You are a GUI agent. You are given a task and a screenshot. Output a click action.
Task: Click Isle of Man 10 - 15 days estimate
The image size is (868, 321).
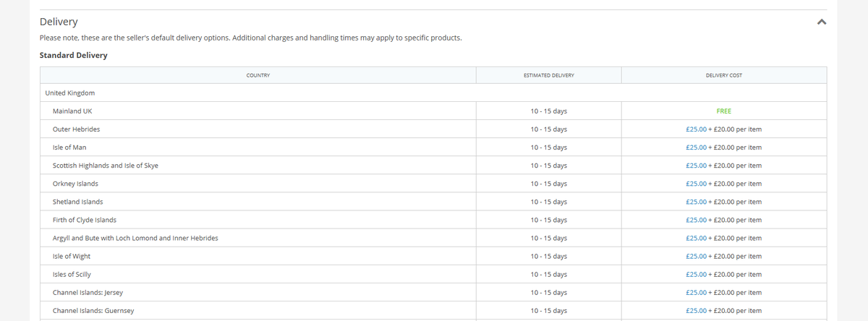coord(548,147)
